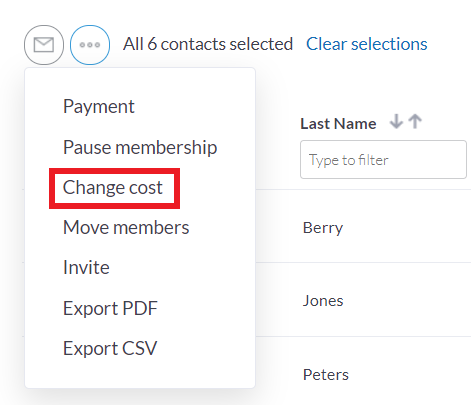Toggle the three-dot more actions button

[x=90, y=45]
